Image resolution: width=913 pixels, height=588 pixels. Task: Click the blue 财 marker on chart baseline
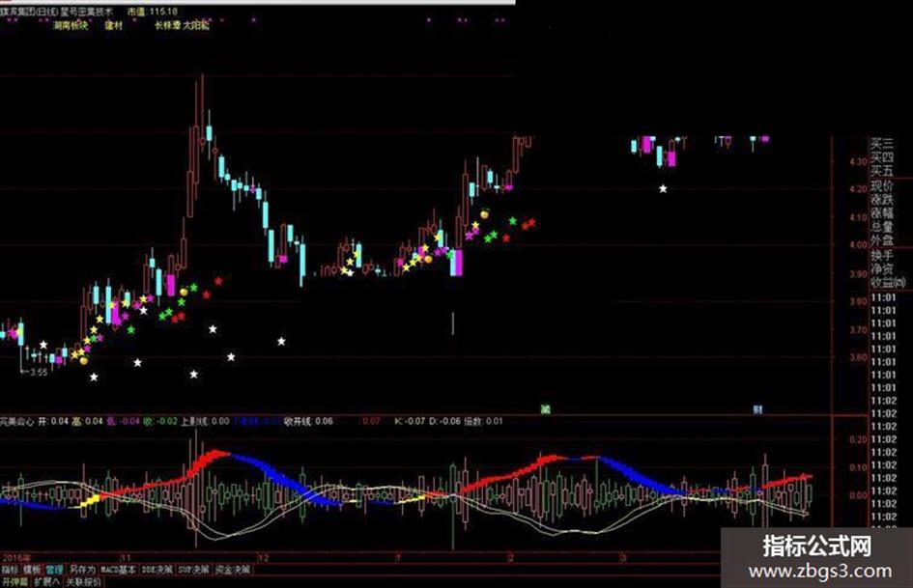coord(757,409)
